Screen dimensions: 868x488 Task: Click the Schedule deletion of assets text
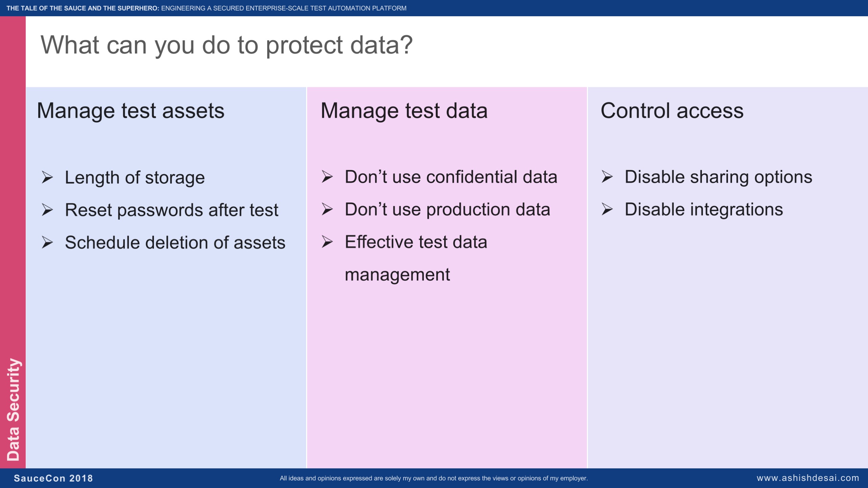pos(175,242)
